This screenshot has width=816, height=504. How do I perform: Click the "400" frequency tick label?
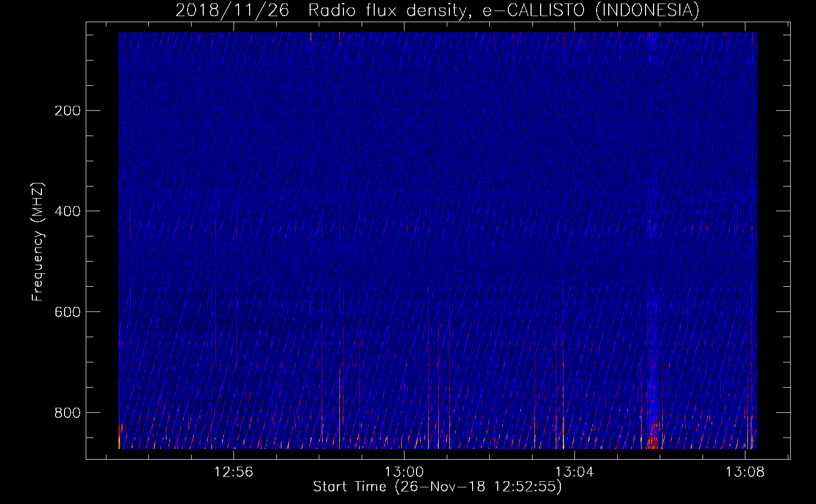pyautogui.click(x=68, y=211)
